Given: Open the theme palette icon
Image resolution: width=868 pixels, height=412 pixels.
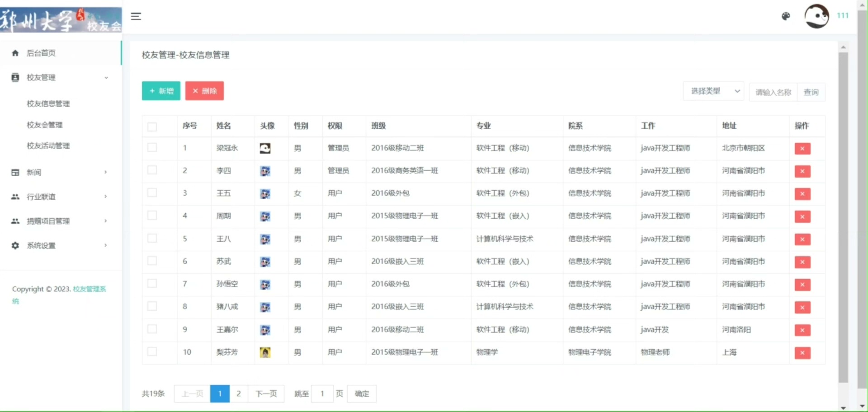Looking at the screenshot, I should [786, 17].
